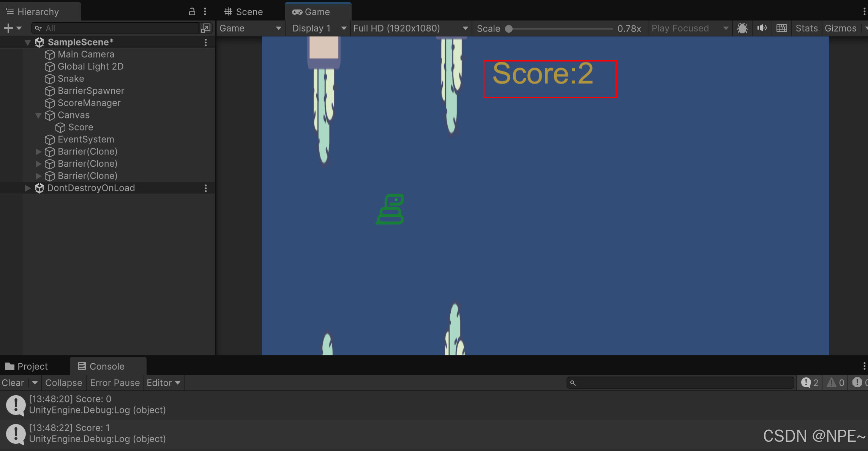
Task: Click the info icon on Score: 0 log
Action: point(16,405)
